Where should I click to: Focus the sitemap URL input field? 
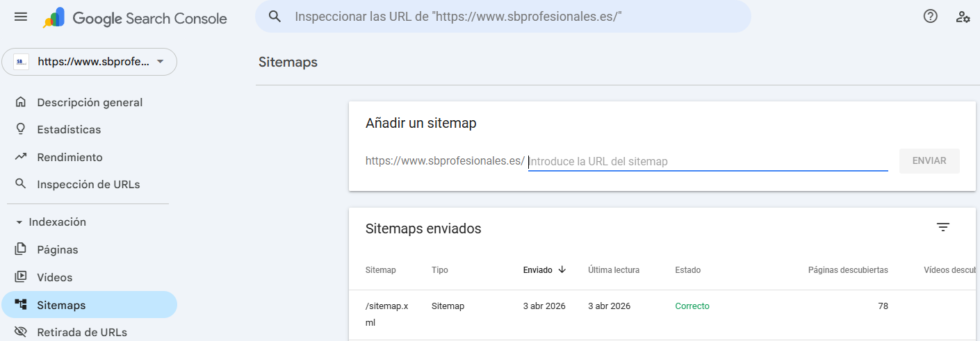(x=708, y=162)
